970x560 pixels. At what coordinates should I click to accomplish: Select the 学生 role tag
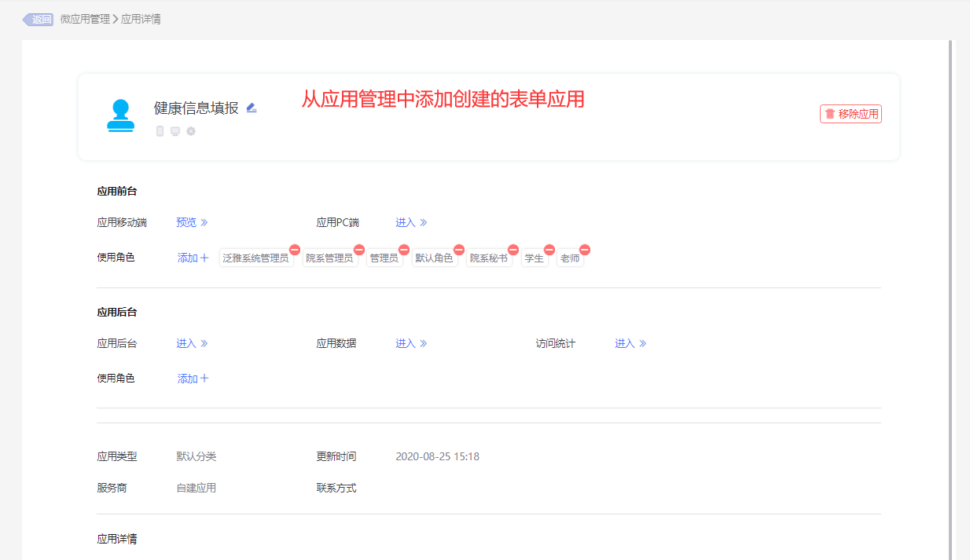pos(535,258)
